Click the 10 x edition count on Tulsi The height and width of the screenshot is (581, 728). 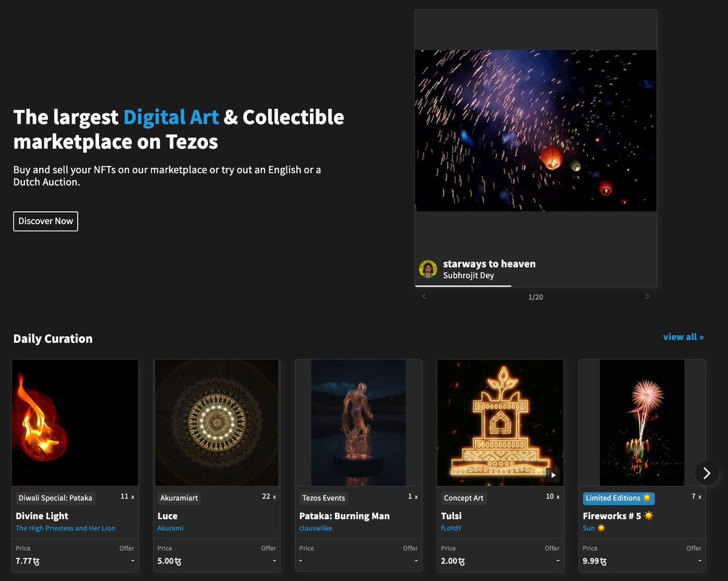[553, 497]
